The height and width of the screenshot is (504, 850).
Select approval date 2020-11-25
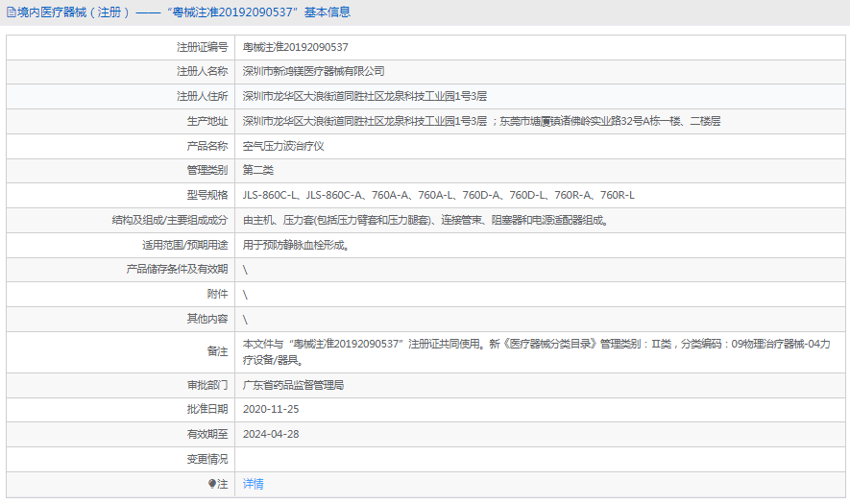tap(271, 409)
